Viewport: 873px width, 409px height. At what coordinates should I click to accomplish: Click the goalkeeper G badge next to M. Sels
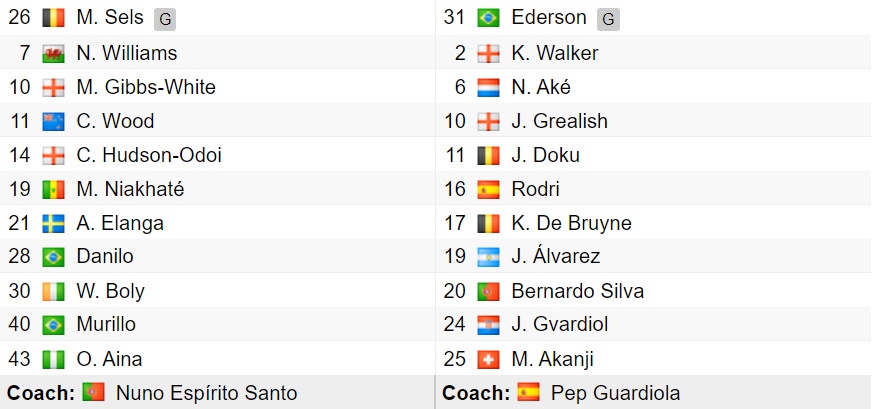click(x=165, y=20)
